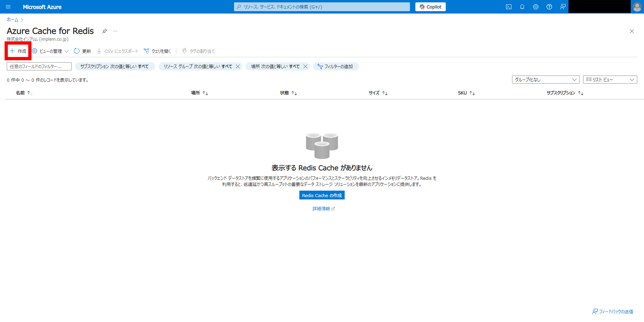644x322 pixels.
Task: Open portal settings gear
Action: tap(535, 7)
